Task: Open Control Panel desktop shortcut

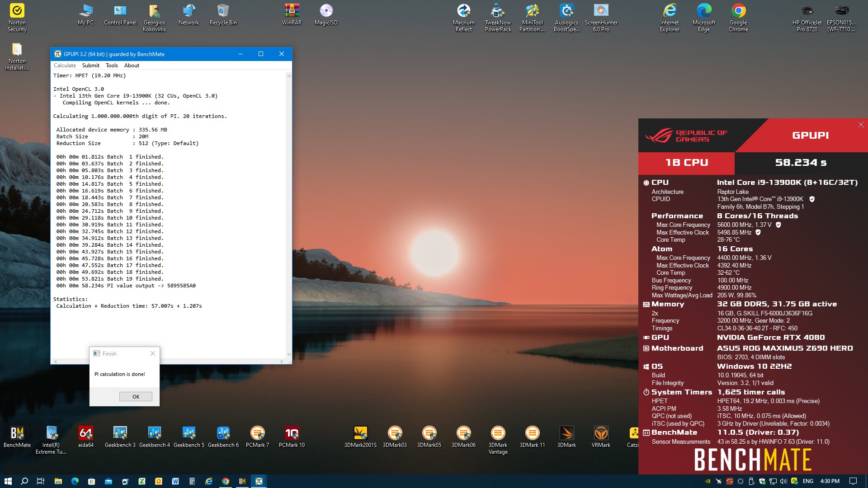Action: pos(120,14)
